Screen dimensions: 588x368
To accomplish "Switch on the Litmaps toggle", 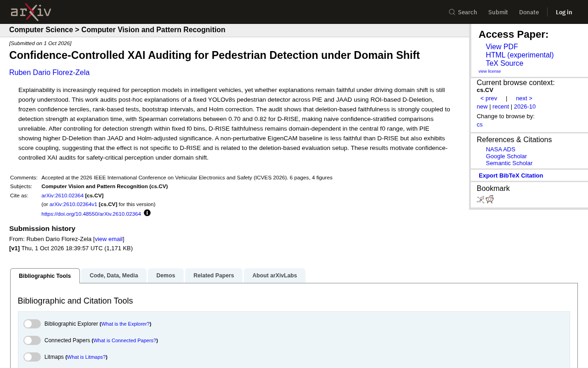I will point(32,357).
